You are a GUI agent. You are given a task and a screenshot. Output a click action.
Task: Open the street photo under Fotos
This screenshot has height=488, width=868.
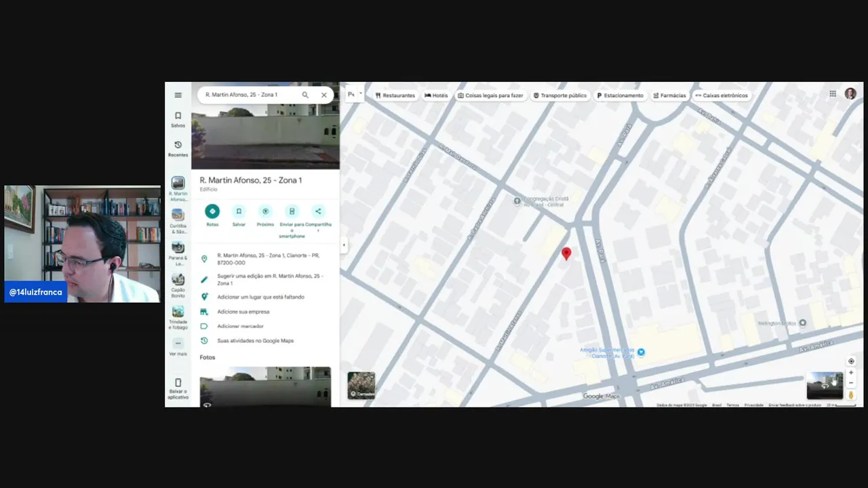click(265, 386)
